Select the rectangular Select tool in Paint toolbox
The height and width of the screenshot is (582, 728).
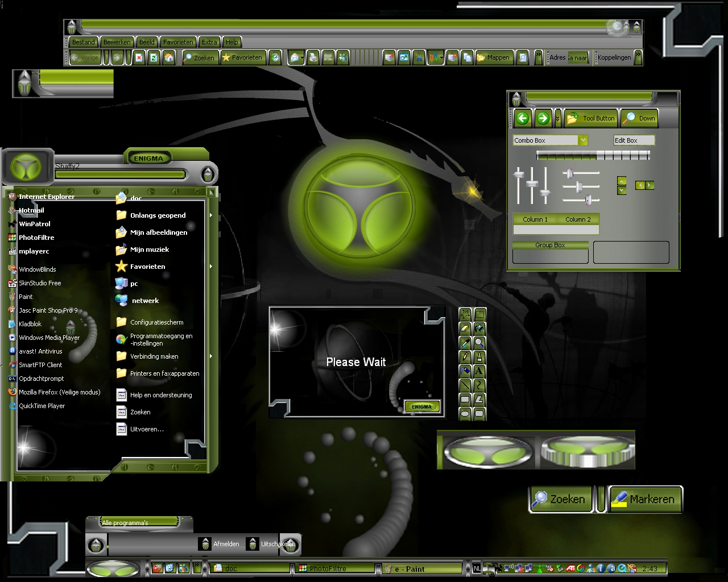[x=479, y=314]
